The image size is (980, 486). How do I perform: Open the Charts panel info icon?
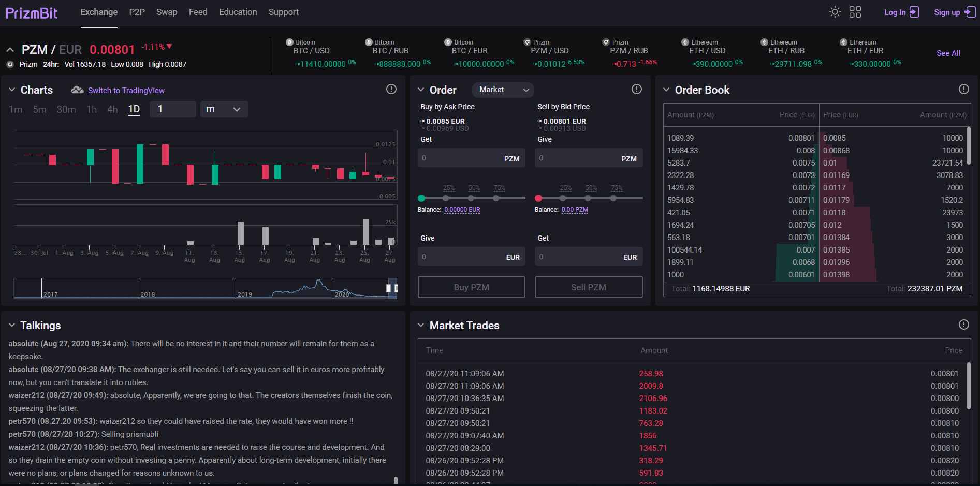point(391,89)
